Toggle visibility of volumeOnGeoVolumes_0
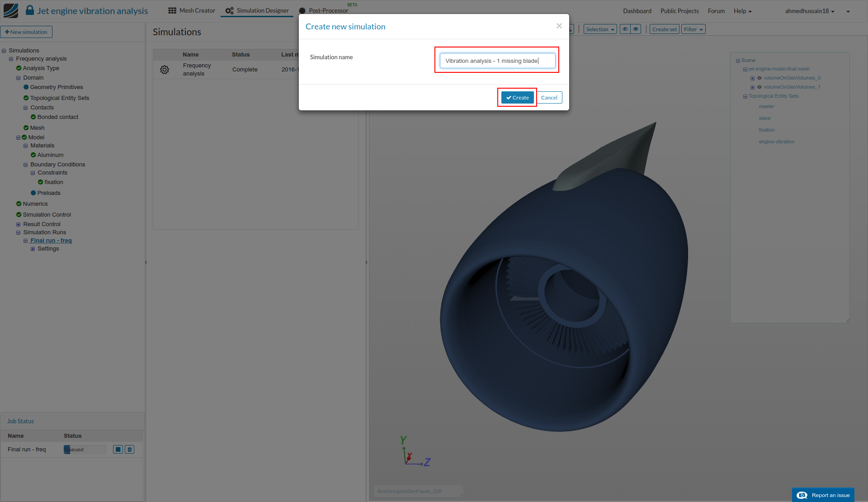Viewport: 868px width, 502px height. tap(759, 78)
